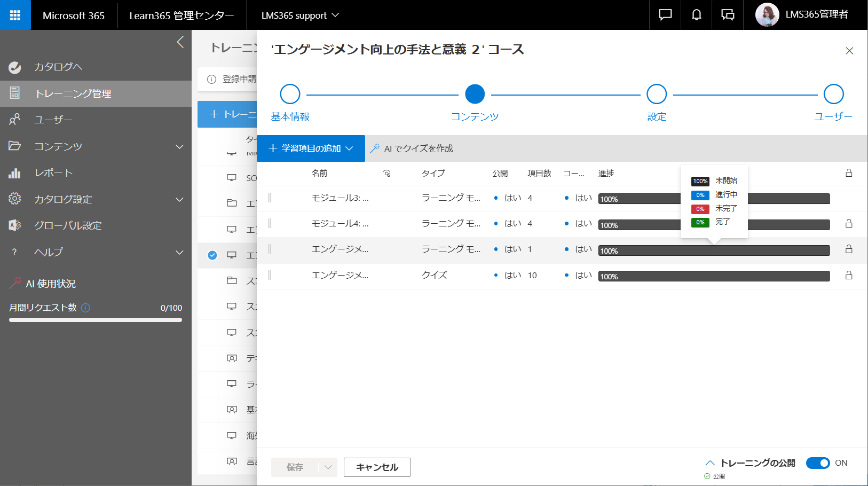
Task: Click the 進行中 legend entry
Action: click(714, 195)
